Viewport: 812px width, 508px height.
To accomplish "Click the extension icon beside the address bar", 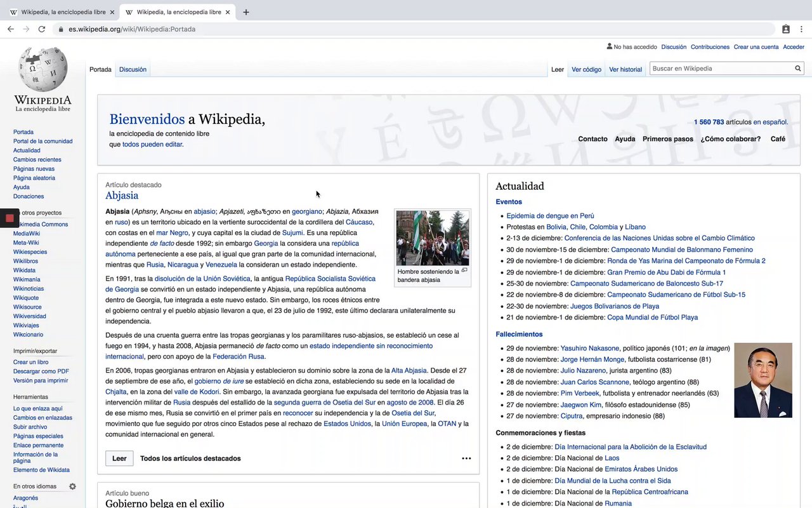I will 786,29.
